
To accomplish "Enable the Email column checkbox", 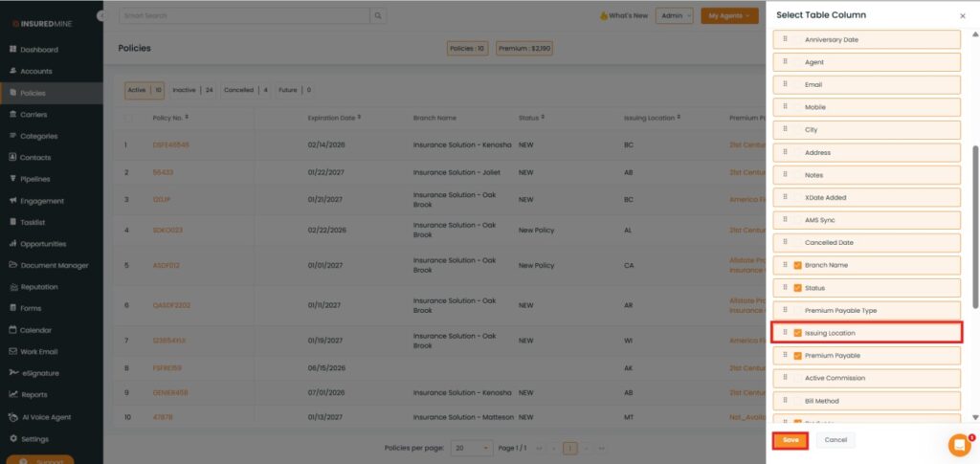I will pyautogui.click(x=797, y=85).
